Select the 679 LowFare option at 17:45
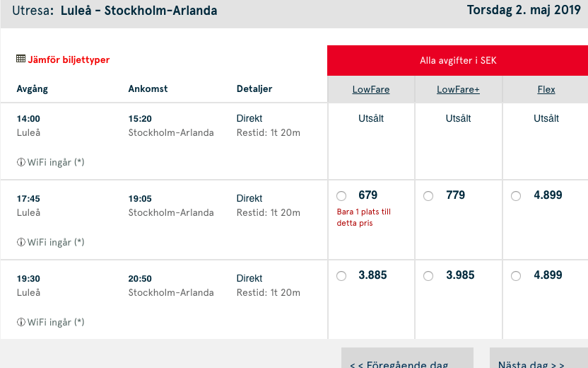 (342, 196)
